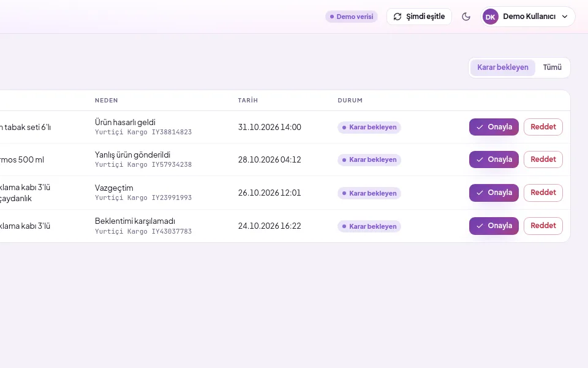
Task: Approve the Vazgeçtim return request
Action: click(494, 193)
